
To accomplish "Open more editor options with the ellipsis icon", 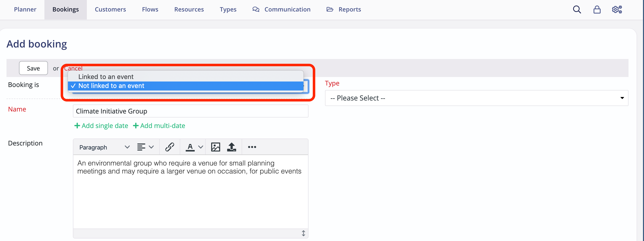I will coord(252,147).
